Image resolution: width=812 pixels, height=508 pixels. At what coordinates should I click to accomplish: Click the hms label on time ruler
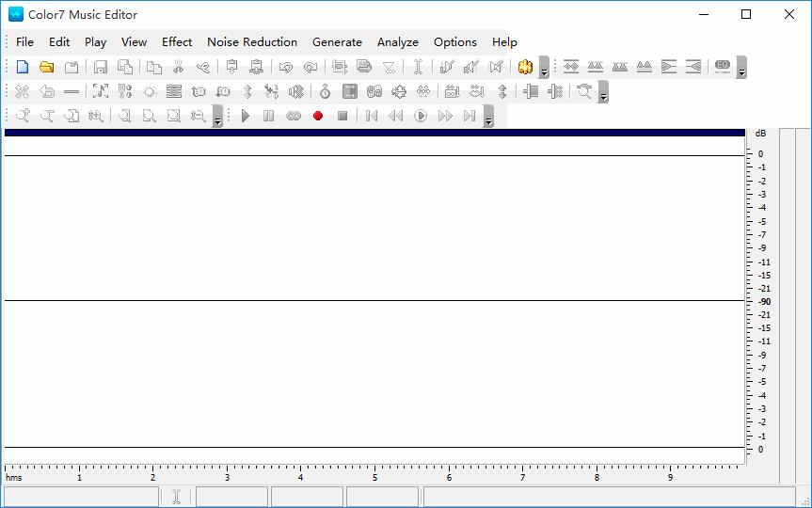coord(14,477)
